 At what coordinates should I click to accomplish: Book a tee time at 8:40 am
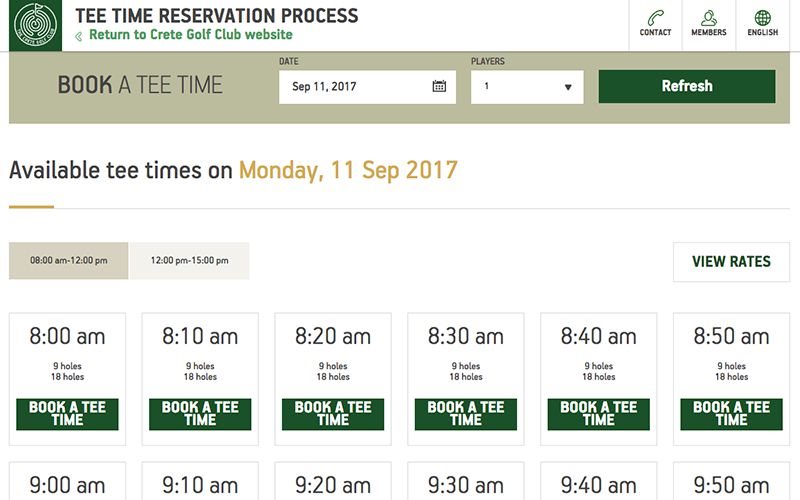(599, 414)
